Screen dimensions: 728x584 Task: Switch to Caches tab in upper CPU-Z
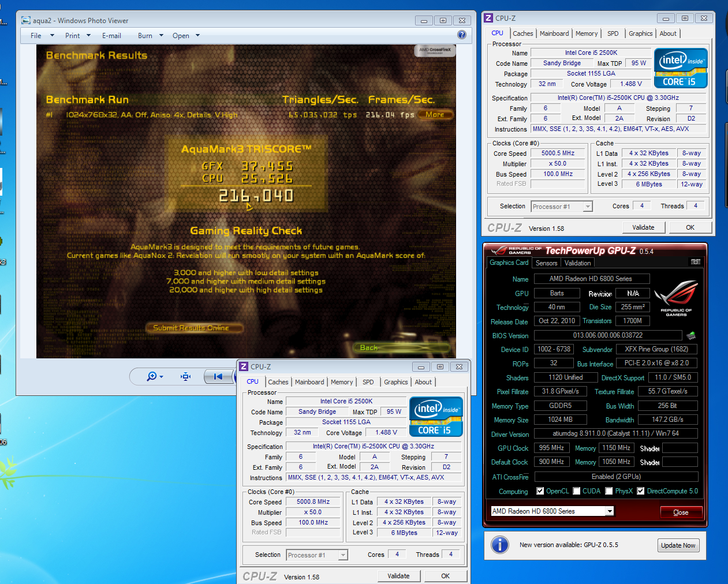pyautogui.click(x=523, y=33)
